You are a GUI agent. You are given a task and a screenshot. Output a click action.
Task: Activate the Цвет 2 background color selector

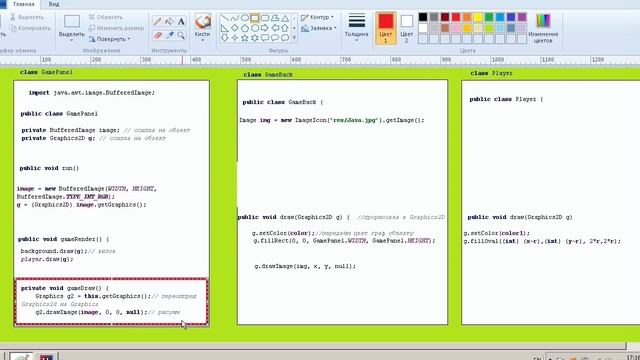point(407,28)
